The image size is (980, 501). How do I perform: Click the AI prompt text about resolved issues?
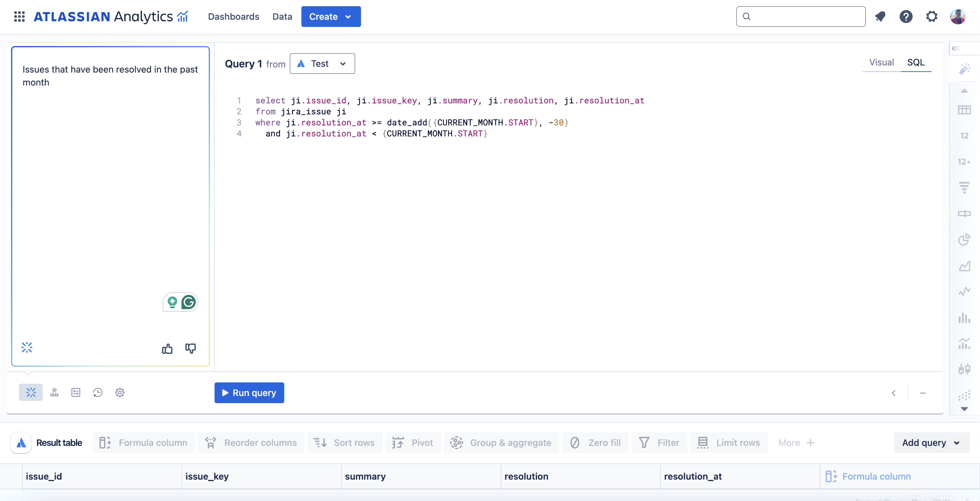tap(110, 76)
